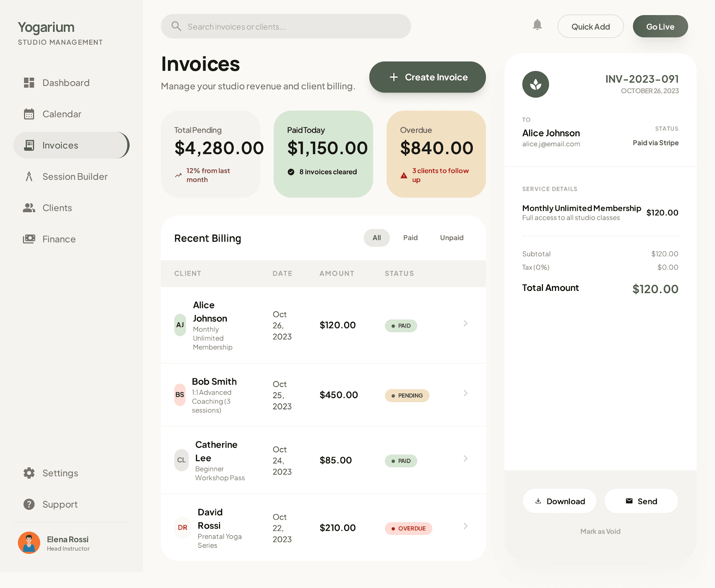Open the Clients section

57,208
